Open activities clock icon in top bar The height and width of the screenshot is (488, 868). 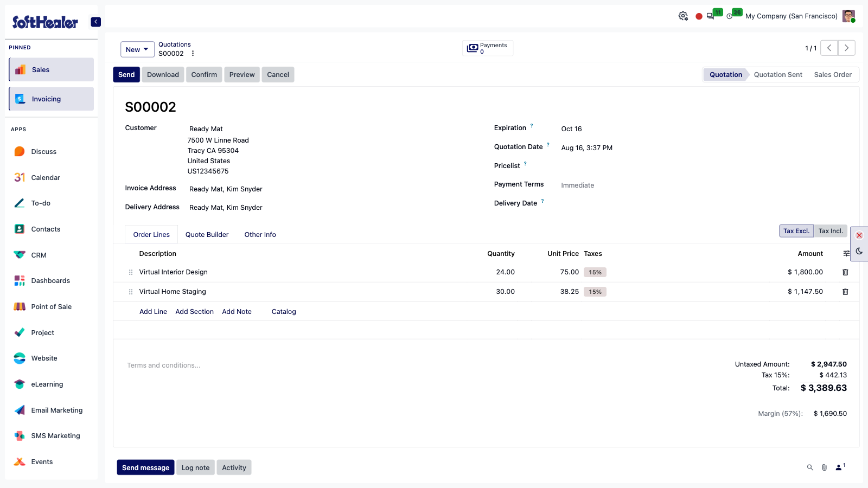pyautogui.click(x=730, y=16)
